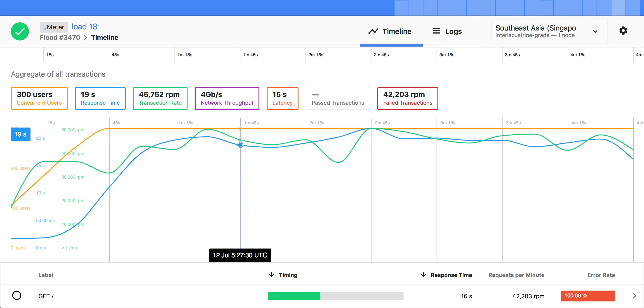Open settings via the gear icon
Viewport: 644px width, 308px height.
pyautogui.click(x=623, y=31)
